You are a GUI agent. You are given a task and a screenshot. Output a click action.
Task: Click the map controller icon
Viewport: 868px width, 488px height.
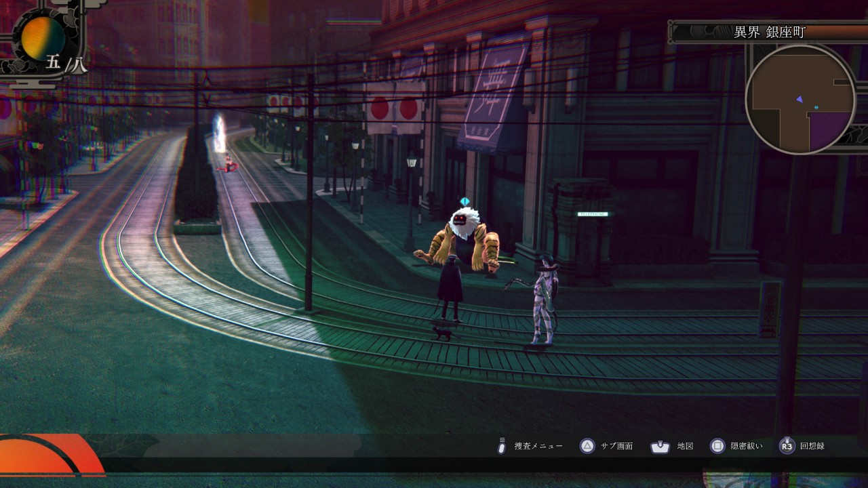660,447
